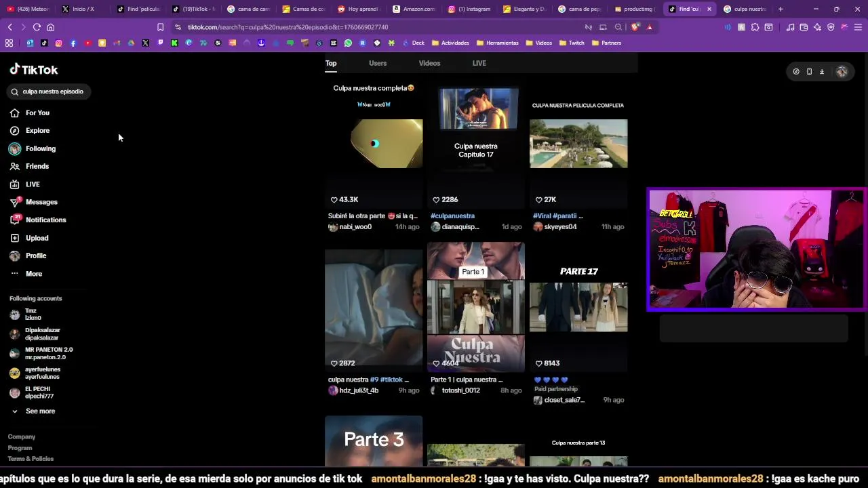Open the Tmz following account
This screenshot has height=488, width=868.
26,314
